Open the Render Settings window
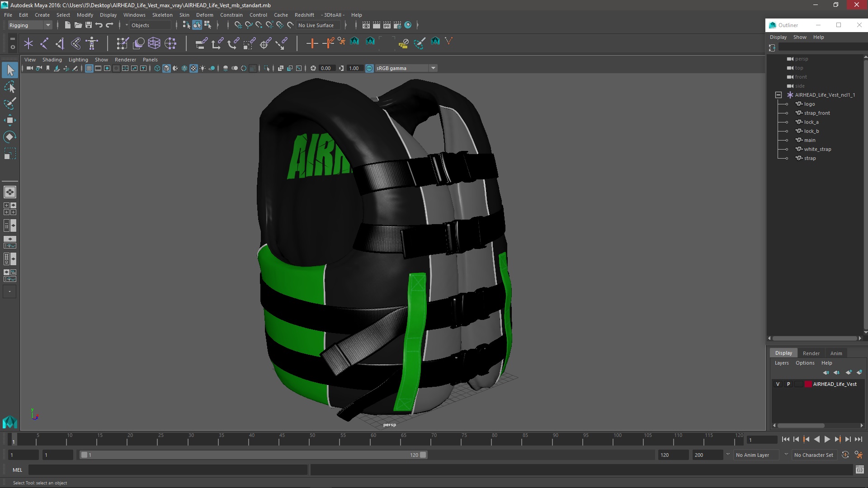This screenshot has width=868, height=488. click(397, 25)
